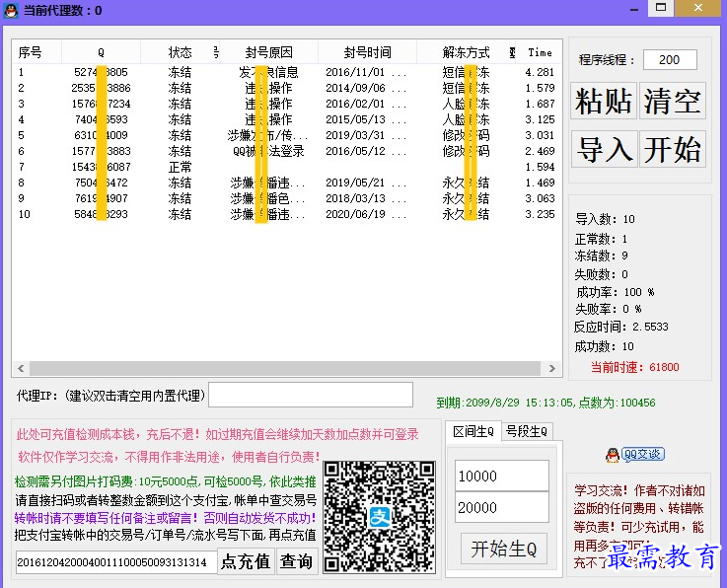Select row 3 dated 2016/02/01
Screen dimensions: 727x588
[286, 104]
